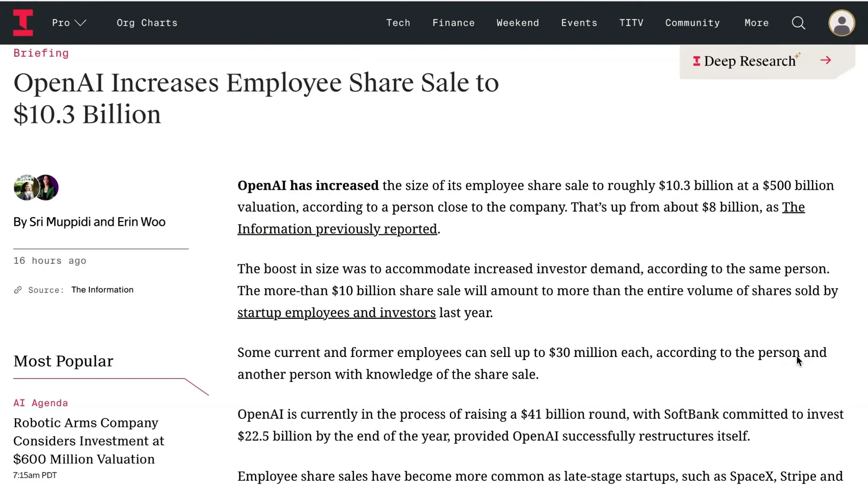Expand Community navigation options
This screenshot has height=488, width=868.
[693, 23]
